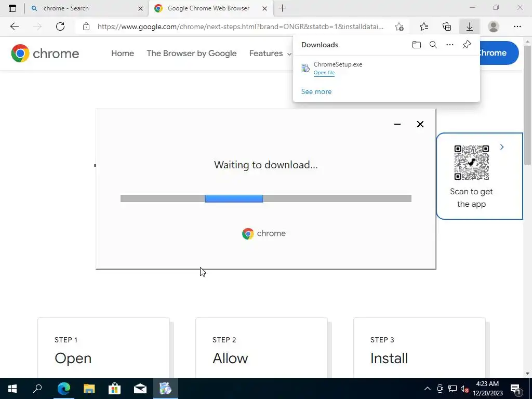Open Collections in the toolbar

(x=447, y=26)
